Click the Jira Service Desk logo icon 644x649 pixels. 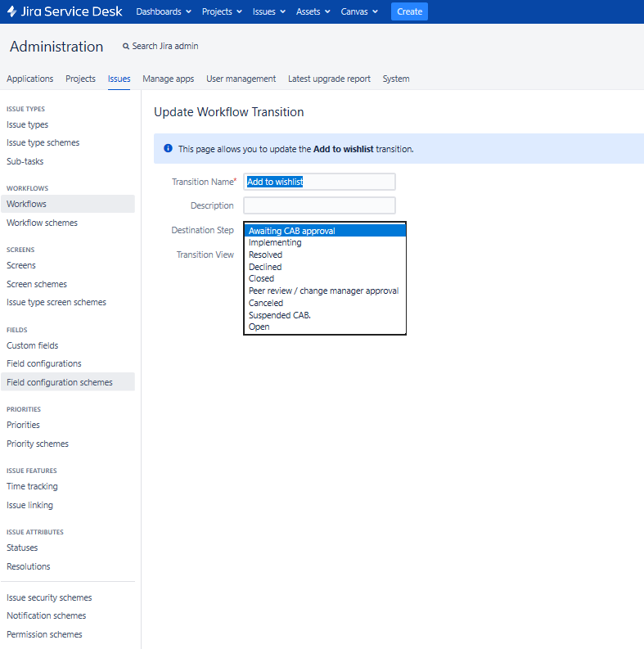(x=12, y=11)
